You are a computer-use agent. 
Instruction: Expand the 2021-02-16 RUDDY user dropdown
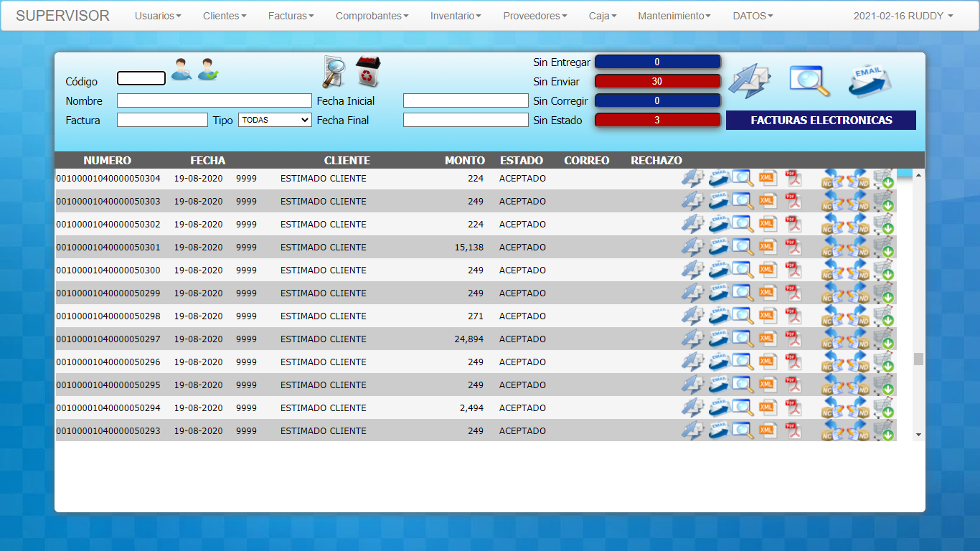point(903,16)
